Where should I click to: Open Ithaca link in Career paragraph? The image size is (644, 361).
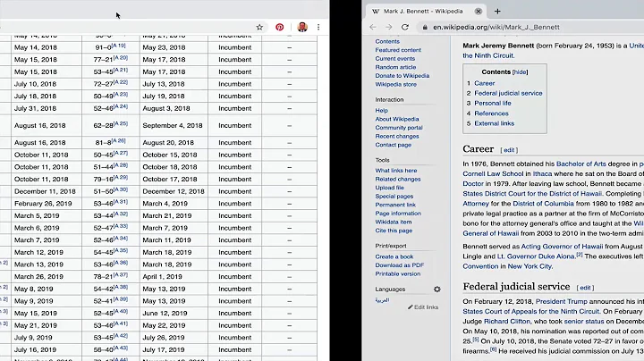tap(542, 174)
